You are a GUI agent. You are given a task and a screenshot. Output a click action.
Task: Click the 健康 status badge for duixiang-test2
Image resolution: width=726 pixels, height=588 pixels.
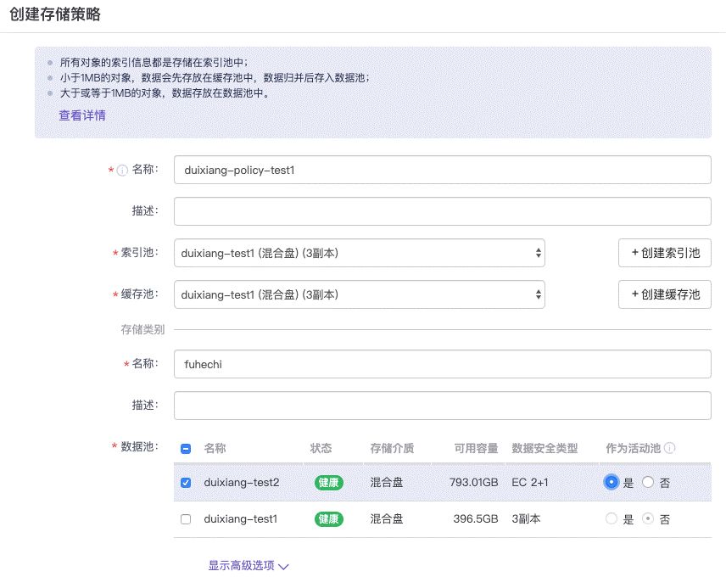(x=329, y=483)
